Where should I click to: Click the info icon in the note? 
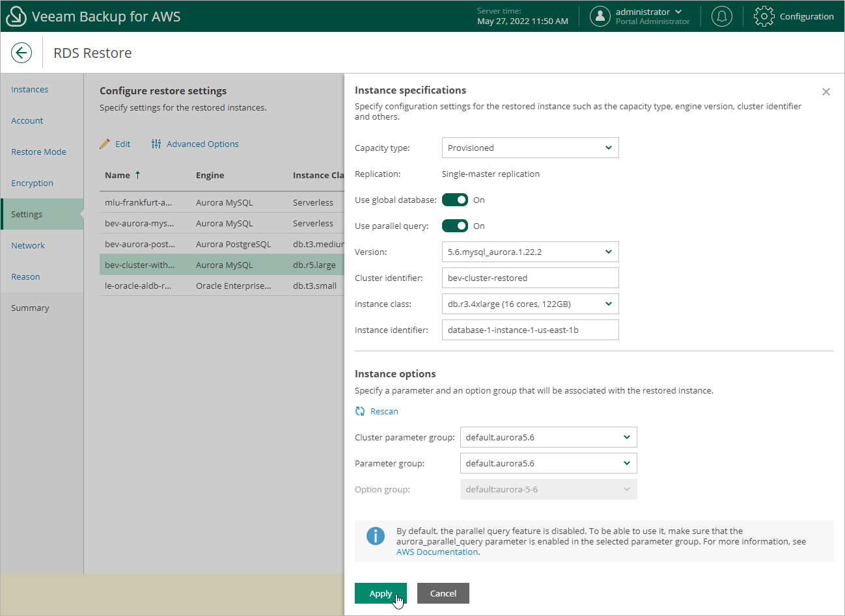click(376, 536)
